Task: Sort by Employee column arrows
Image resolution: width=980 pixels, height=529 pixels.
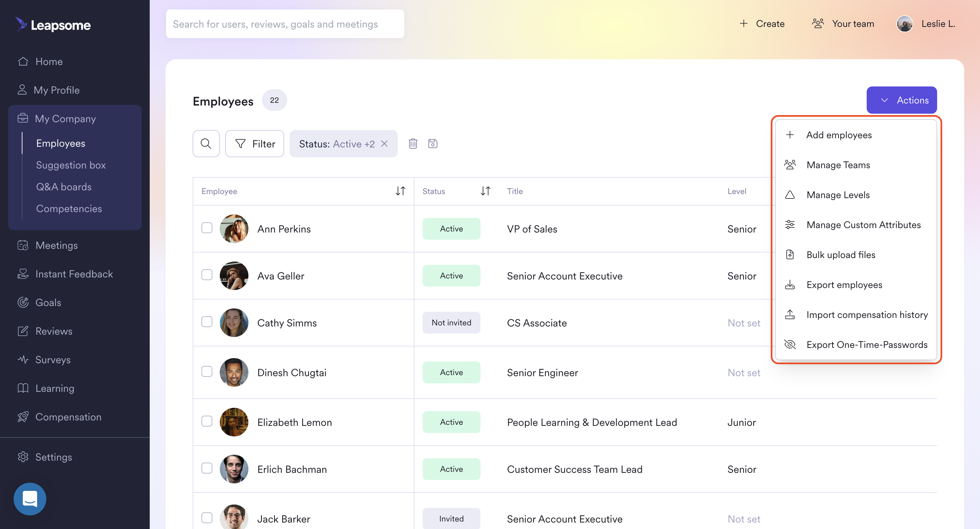Action: tap(400, 191)
